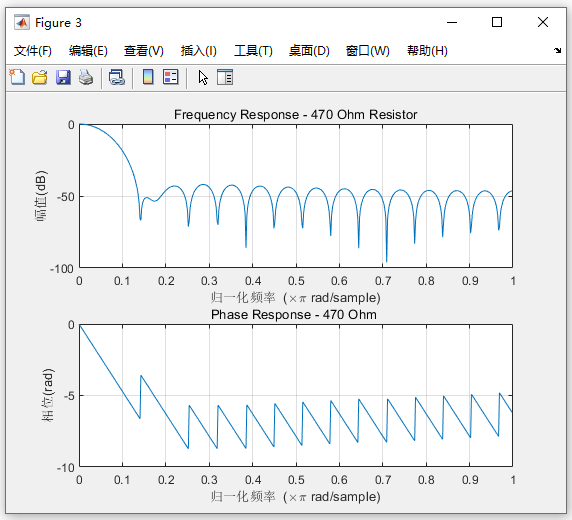
Task: Click the 幅值(dB) y-axis label
Action: pyautogui.click(x=41, y=196)
